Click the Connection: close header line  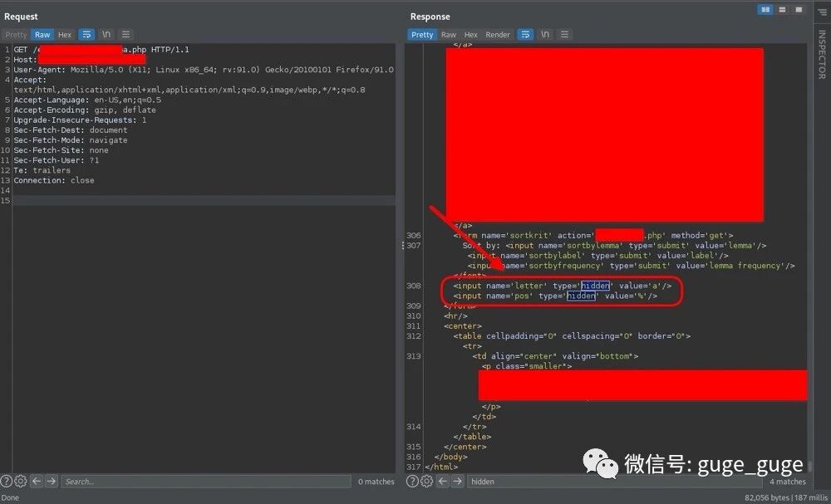[x=54, y=180]
